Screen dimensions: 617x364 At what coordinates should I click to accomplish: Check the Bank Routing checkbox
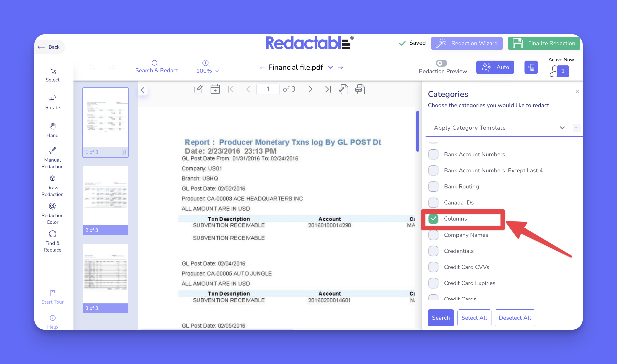(x=433, y=186)
